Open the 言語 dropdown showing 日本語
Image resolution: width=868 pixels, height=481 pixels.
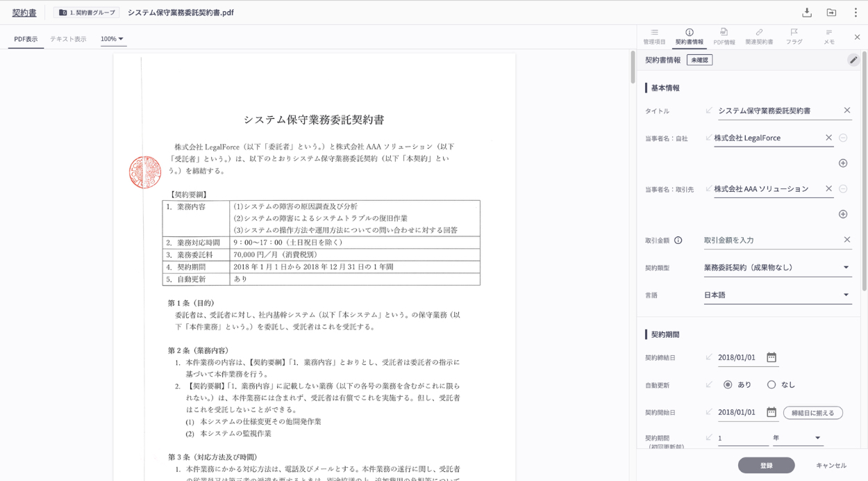click(x=846, y=295)
